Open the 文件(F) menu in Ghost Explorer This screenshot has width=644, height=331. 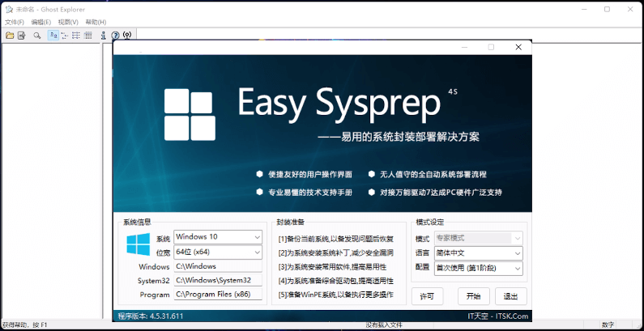coord(15,22)
